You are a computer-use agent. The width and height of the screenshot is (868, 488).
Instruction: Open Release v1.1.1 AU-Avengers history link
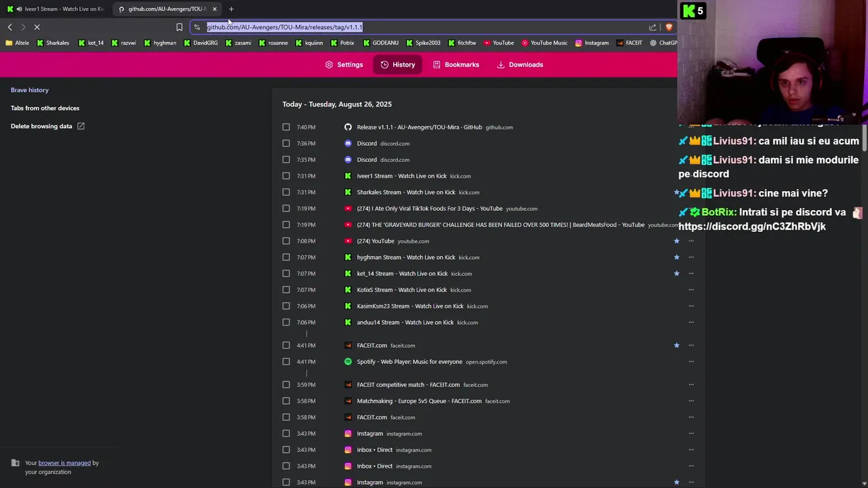point(420,127)
